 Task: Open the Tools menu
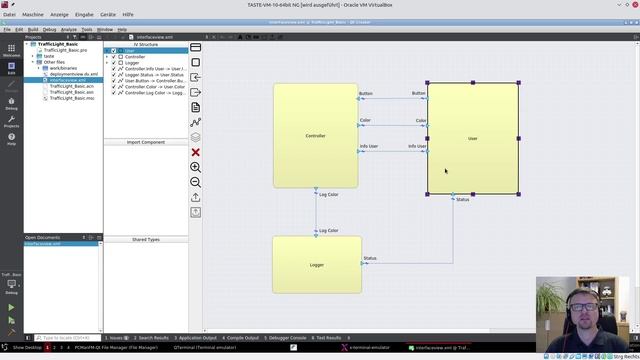point(87,30)
